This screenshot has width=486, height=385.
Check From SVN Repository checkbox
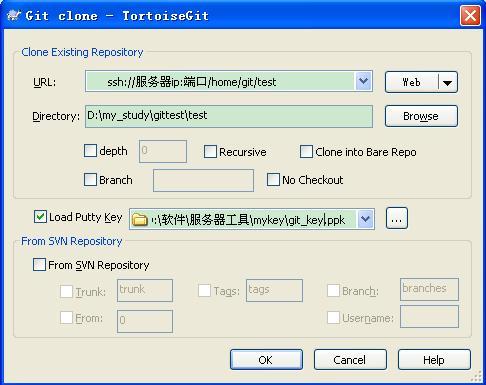pyautogui.click(x=39, y=265)
